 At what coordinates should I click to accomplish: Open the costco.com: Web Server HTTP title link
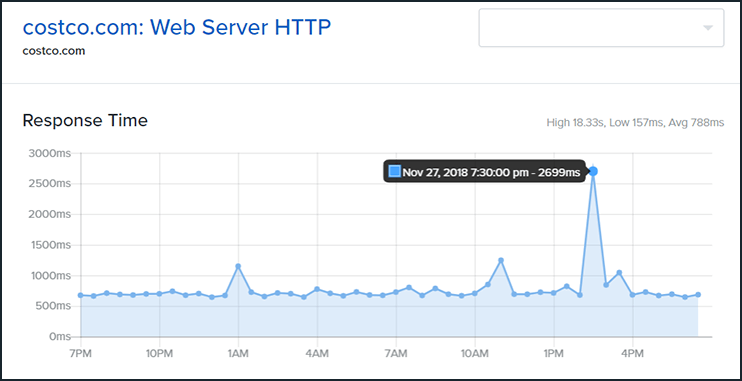177,28
